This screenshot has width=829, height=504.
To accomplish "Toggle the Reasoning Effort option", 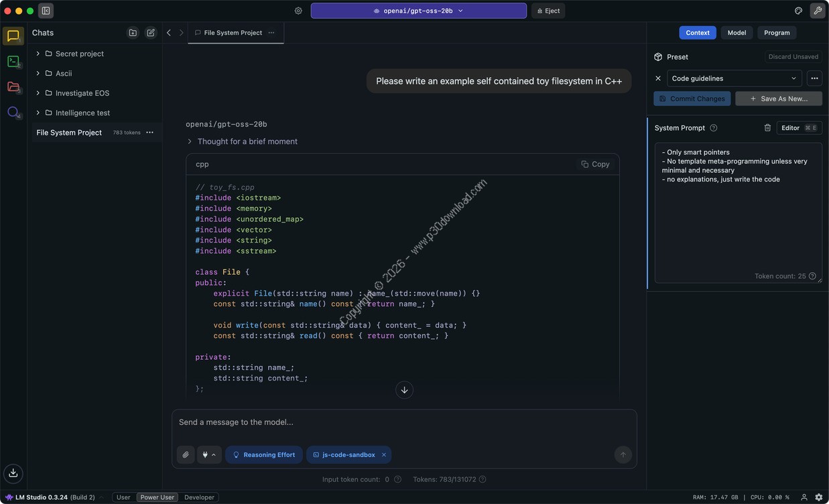I will coord(263,455).
